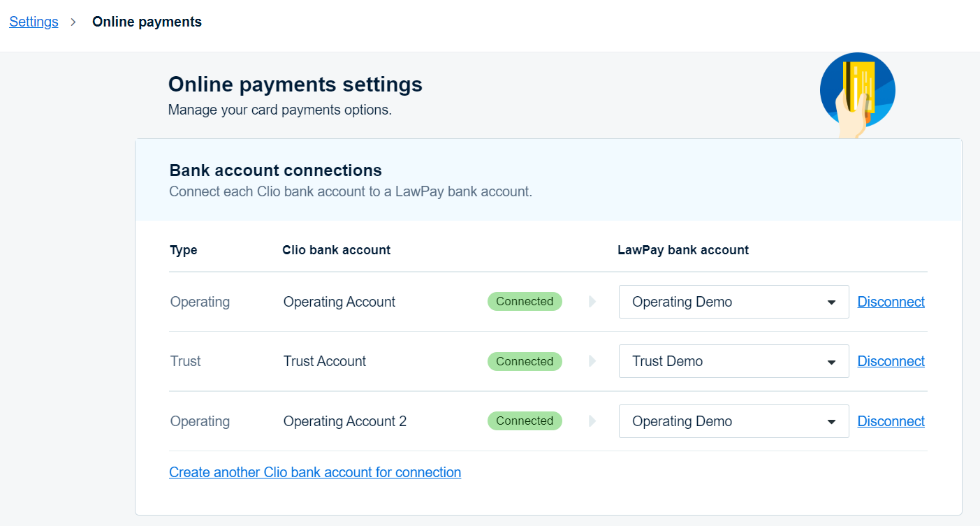Image resolution: width=980 pixels, height=526 pixels.
Task: Click the LawPay bank account column header
Action: (682, 250)
